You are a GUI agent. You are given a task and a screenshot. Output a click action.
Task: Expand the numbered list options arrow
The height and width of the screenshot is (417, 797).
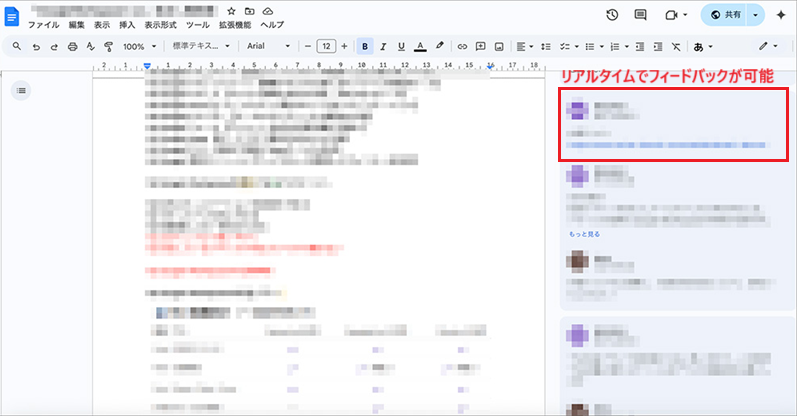(x=626, y=46)
